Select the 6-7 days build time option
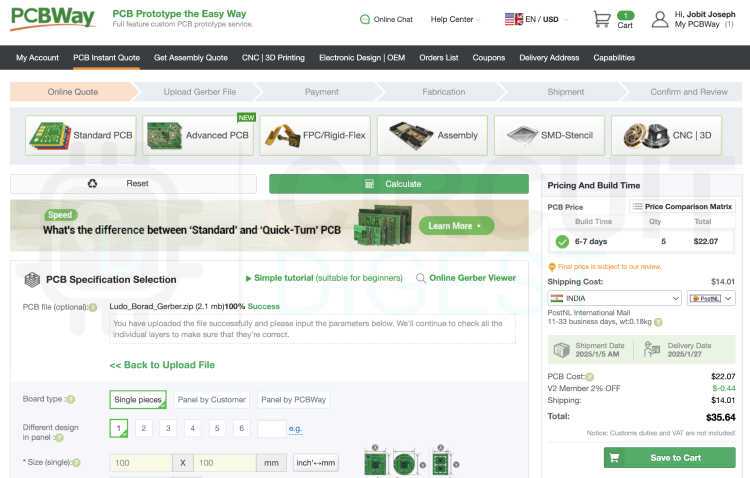 click(640, 242)
